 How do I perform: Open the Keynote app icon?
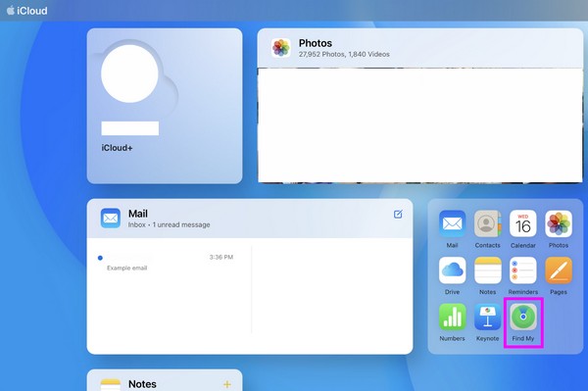click(x=487, y=317)
